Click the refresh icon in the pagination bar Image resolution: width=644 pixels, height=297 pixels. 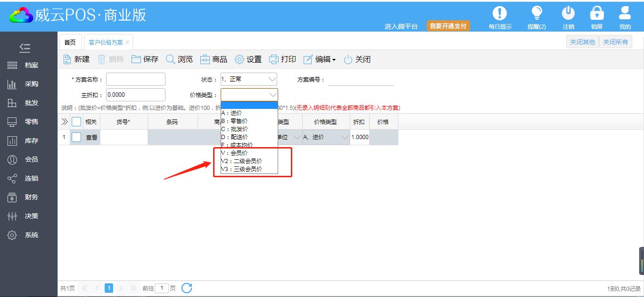[x=187, y=288]
